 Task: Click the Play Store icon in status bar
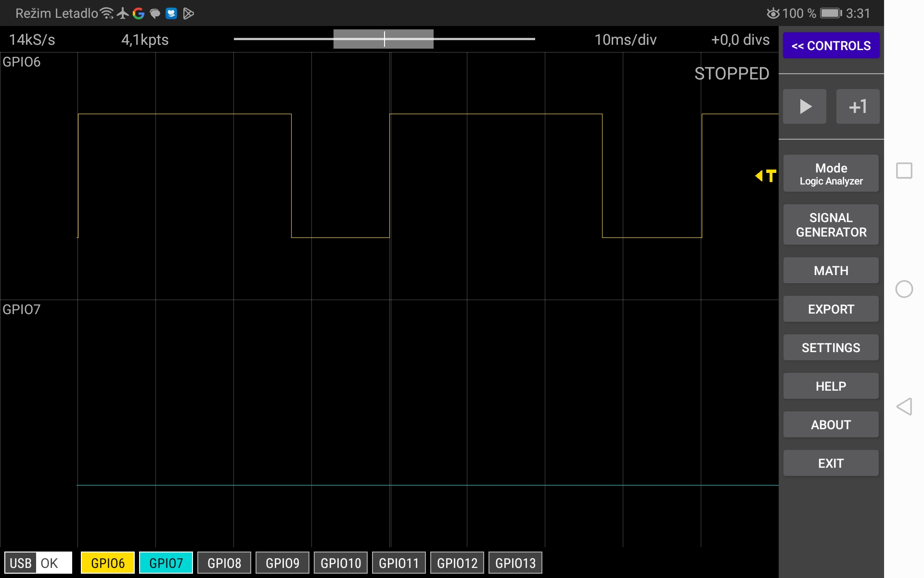point(188,13)
